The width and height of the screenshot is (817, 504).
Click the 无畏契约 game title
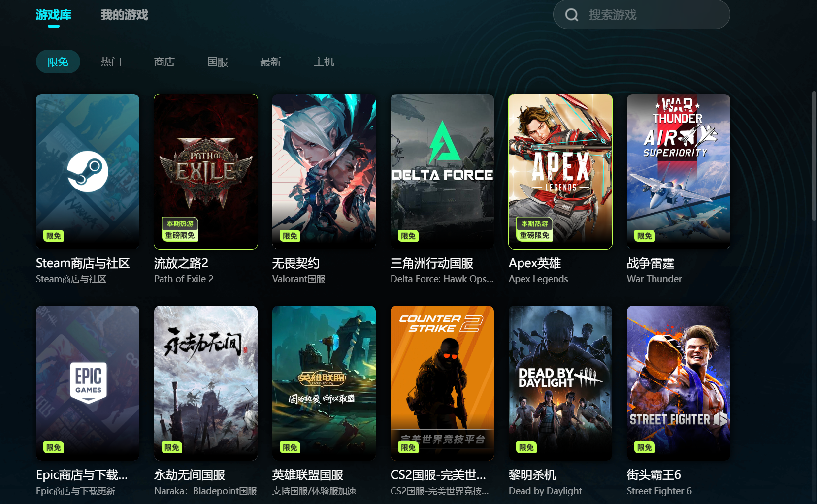coord(296,263)
